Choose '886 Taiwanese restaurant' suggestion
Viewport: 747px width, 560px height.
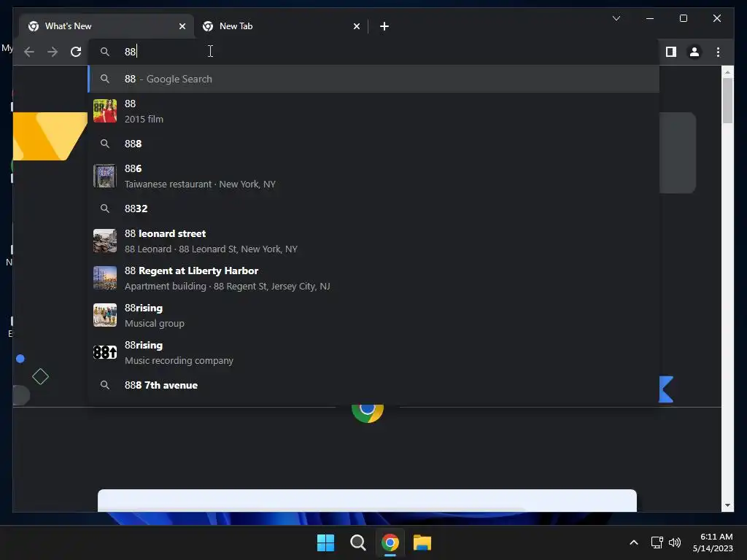click(x=374, y=176)
